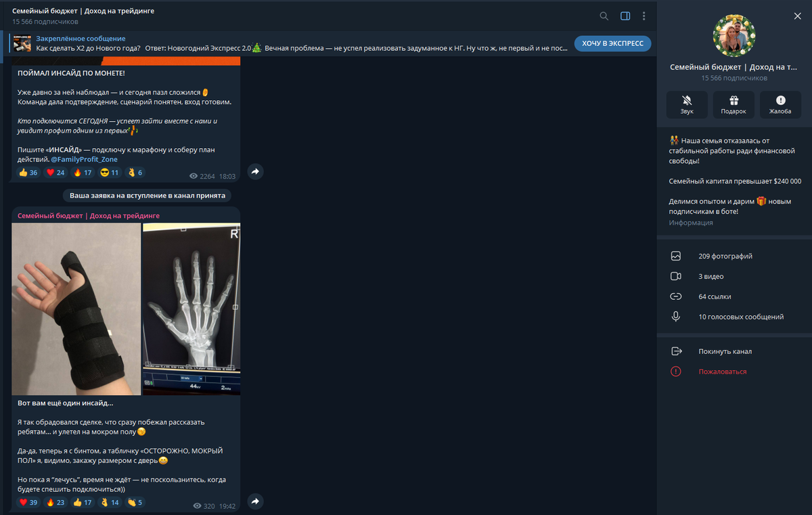Click 'Вот вам ещё один инсайд...' text
Image resolution: width=812 pixels, height=515 pixels.
click(x=66, y=403)
